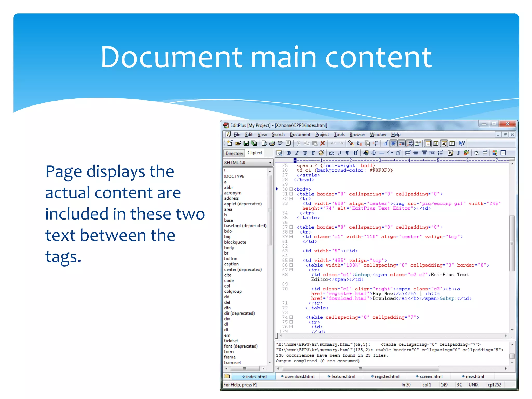The width and height of the screenshot is (532, 399).
Task: Click the Find flashlight icon
Action: click(351, 143)
